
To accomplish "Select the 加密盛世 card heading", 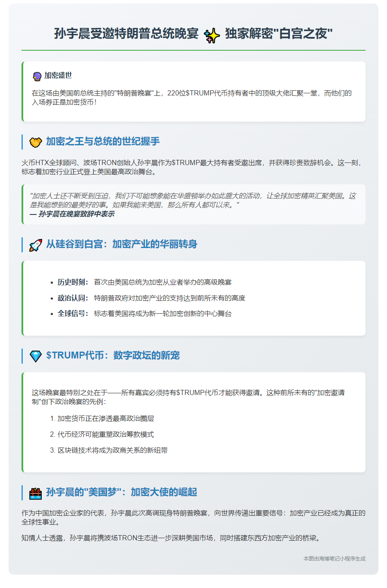I will pyautogui.click(x=58, y=75).
